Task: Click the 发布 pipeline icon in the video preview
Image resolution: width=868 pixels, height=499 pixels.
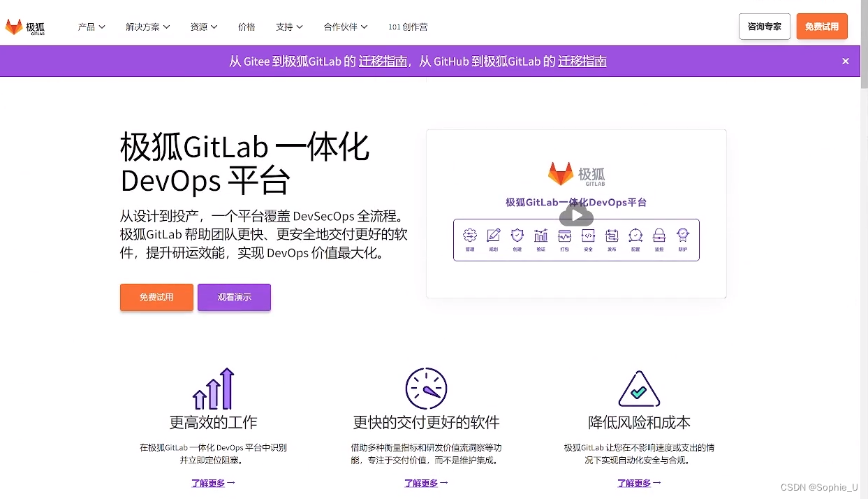Action: pyautogui.click(x=612, y=236)
